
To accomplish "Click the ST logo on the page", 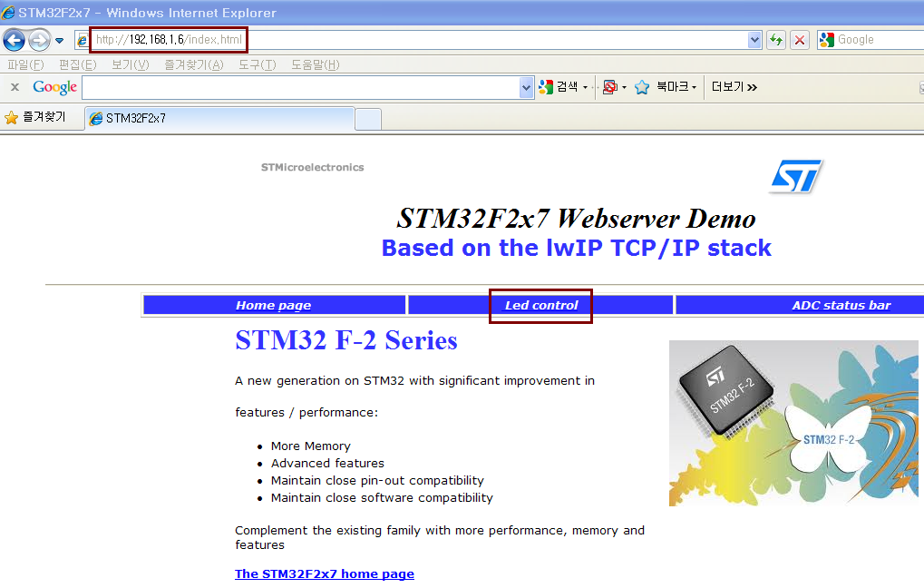I will pos(796,176).
